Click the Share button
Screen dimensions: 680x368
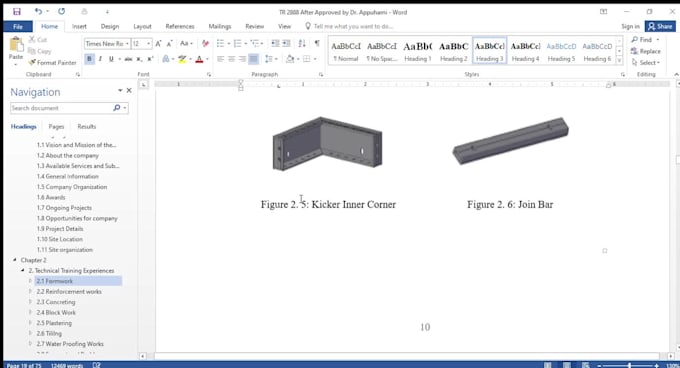point(660,26)
